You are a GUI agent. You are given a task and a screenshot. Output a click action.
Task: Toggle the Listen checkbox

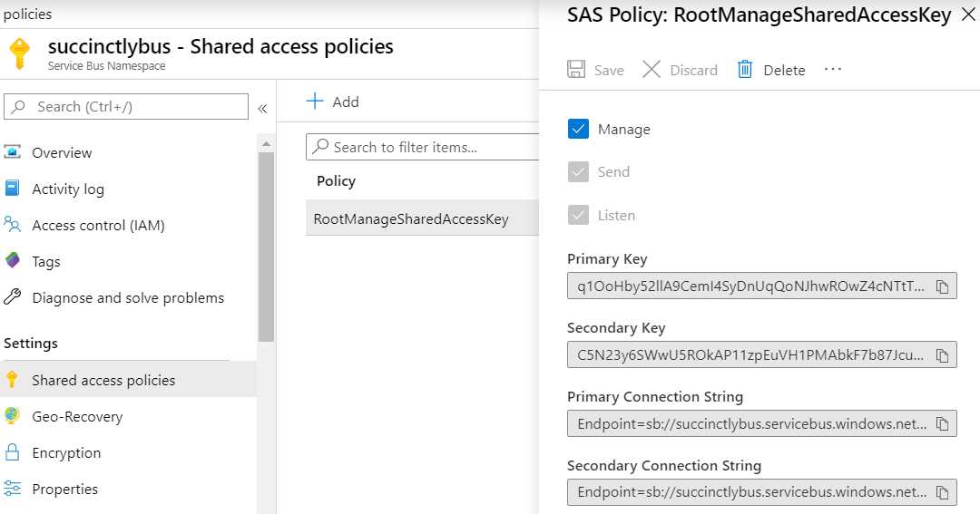[578, 215]
